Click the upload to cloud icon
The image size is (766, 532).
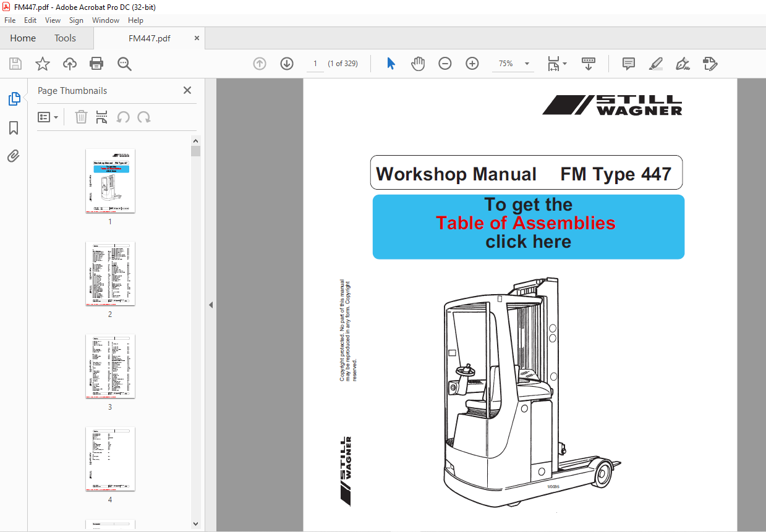click(x=70, y=64)
